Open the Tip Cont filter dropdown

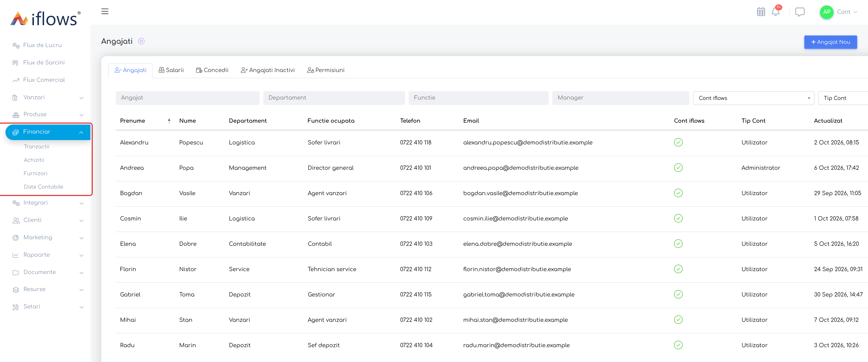pos(843,98)
